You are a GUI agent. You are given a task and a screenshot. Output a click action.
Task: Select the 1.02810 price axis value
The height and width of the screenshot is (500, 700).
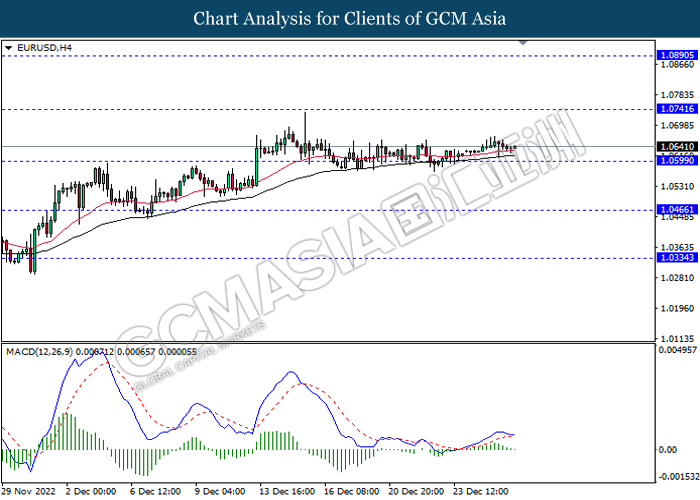point(677,278)
